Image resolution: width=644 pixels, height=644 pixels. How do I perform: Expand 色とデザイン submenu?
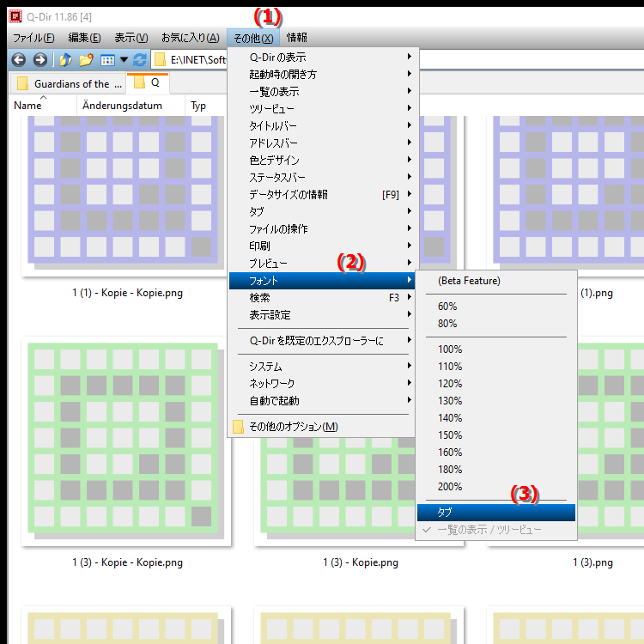[x=322, y=161]
